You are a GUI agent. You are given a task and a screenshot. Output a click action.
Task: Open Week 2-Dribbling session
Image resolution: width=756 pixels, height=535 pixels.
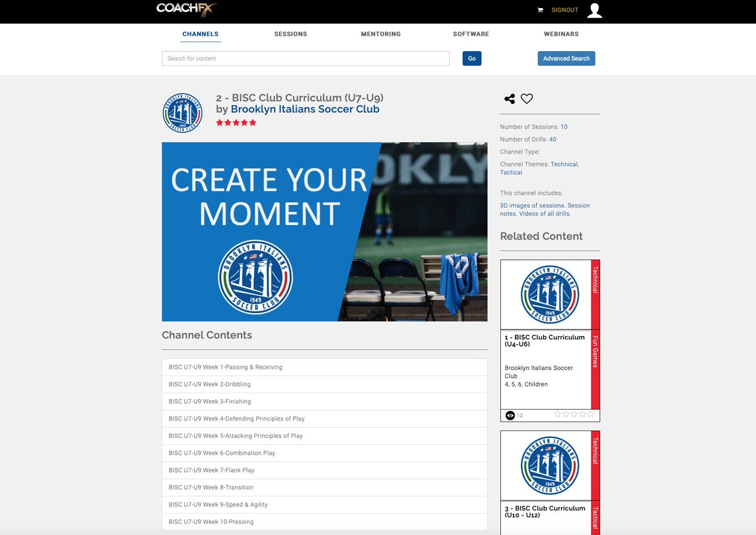click(324, 384)
